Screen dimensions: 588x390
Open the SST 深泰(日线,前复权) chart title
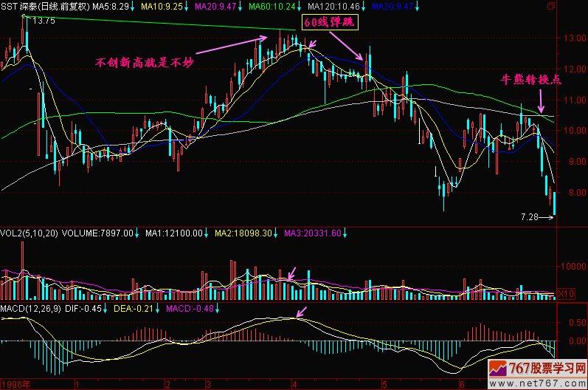44,6
